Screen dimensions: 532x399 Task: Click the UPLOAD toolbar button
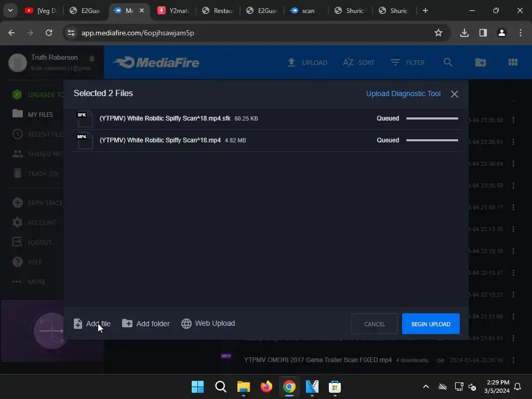pos(308,62)
